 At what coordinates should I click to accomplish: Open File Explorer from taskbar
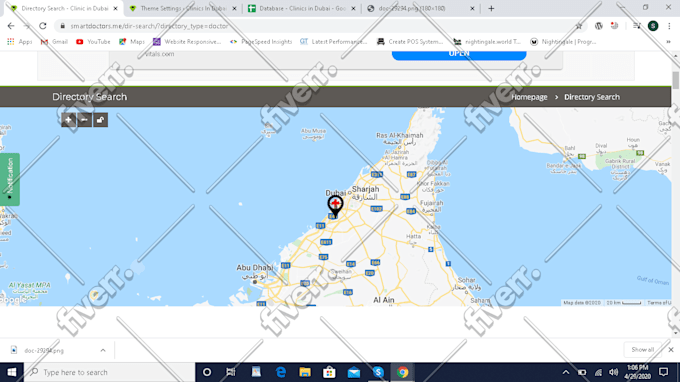pos(305,372)
